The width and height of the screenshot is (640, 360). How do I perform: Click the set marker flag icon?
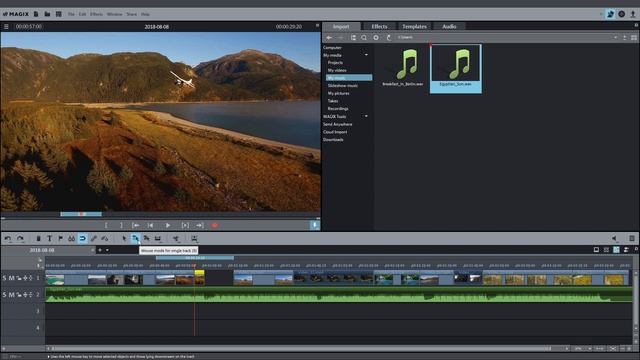pos(60,238)
